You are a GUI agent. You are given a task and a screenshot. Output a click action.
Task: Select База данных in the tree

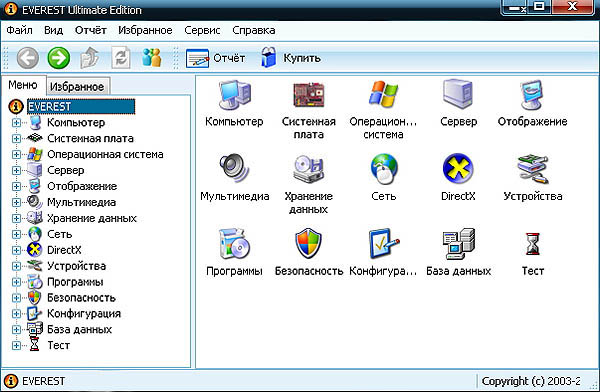79,330
